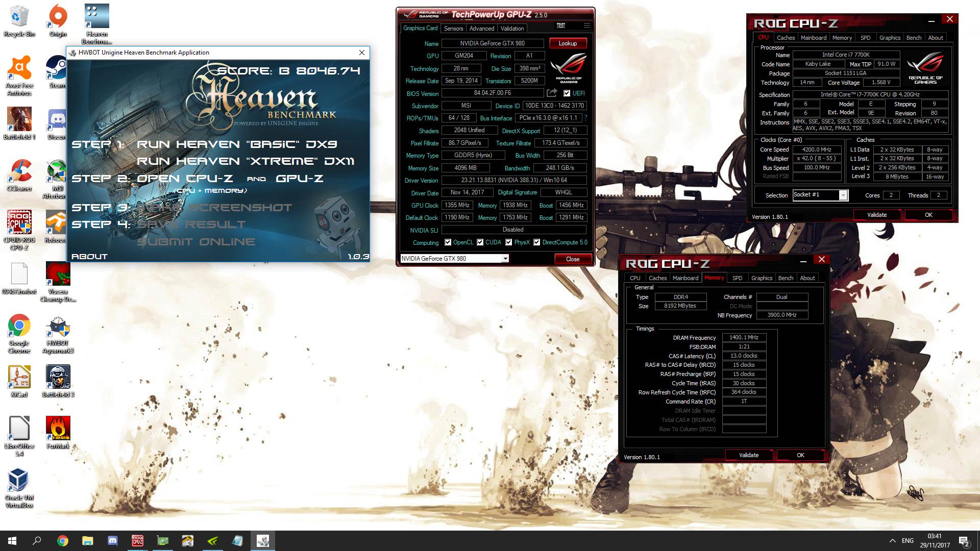Open Avast Free Antivirus desktop icon

tap(19, 76)
